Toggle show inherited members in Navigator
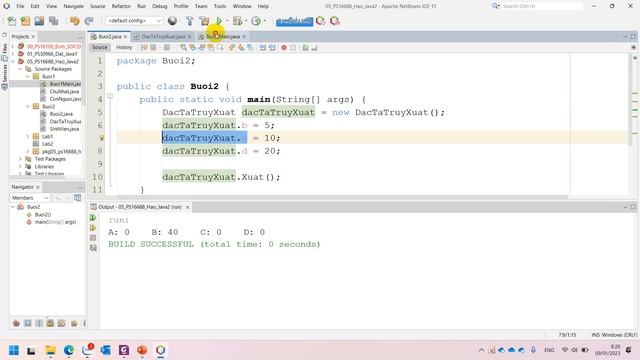This screenshot has width=640, height=360. pos(16,323)
